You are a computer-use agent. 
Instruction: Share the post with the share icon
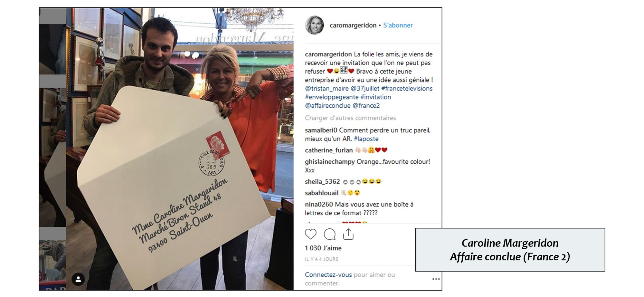click(x=348, y=234)
